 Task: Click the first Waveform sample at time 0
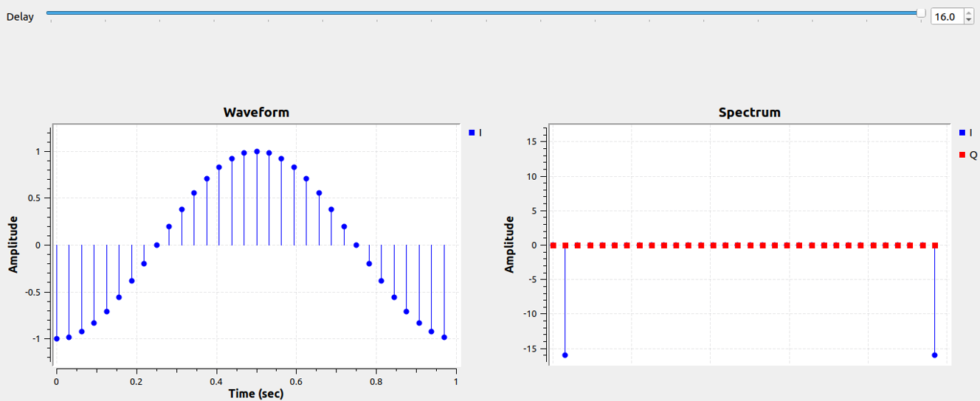click(57, 338)
